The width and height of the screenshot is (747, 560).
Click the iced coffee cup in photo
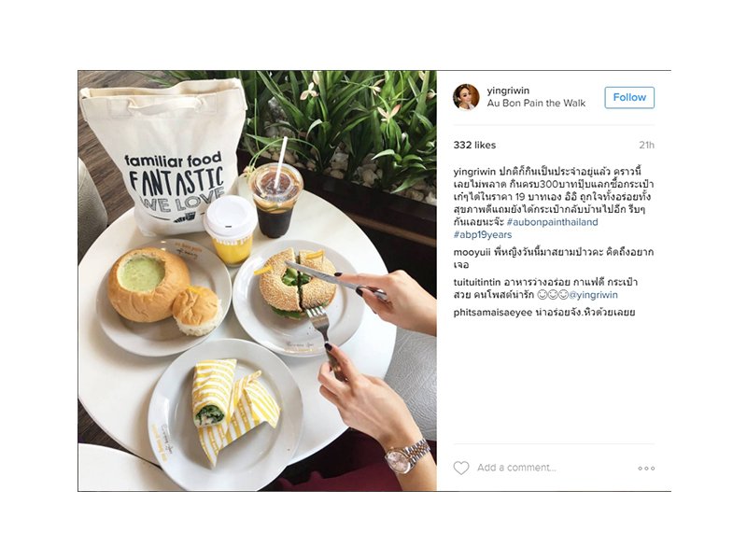point(276,200)
